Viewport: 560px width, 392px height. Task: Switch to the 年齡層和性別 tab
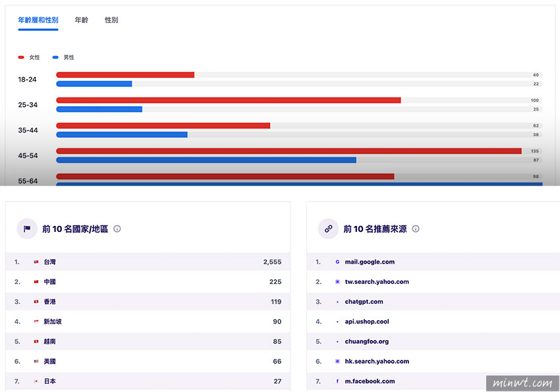pyautogui.click(x=38, y=20)
